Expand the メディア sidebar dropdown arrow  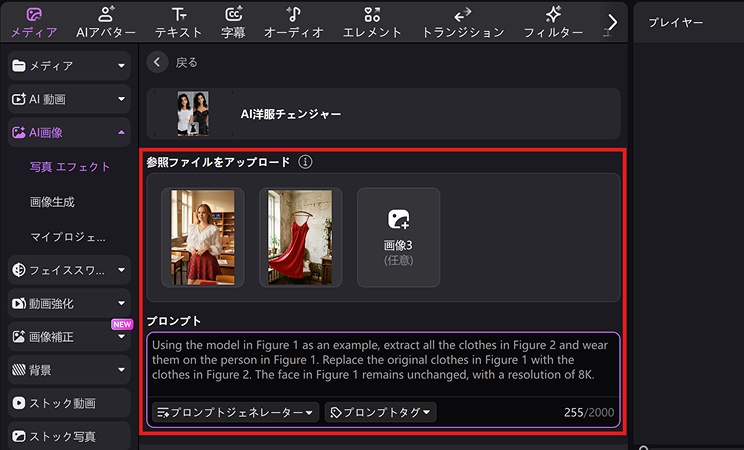pyautogui.click(x=121, y=66)
